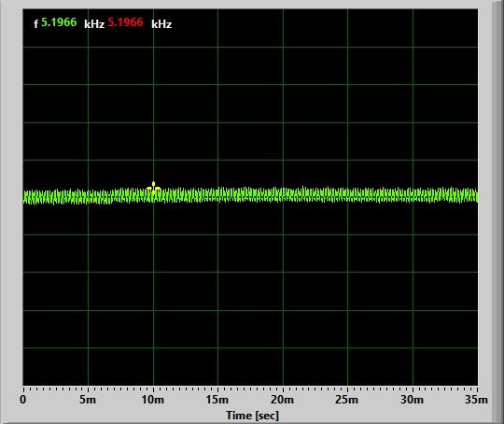The height and width of the screenshot is (424, 504).
Task: Click the 5m tick label
Action: 88,400
